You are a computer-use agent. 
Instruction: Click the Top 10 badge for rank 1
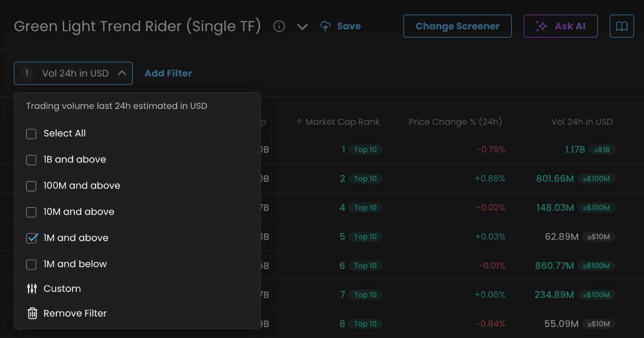pyautogui.click(x=365, y=149)
